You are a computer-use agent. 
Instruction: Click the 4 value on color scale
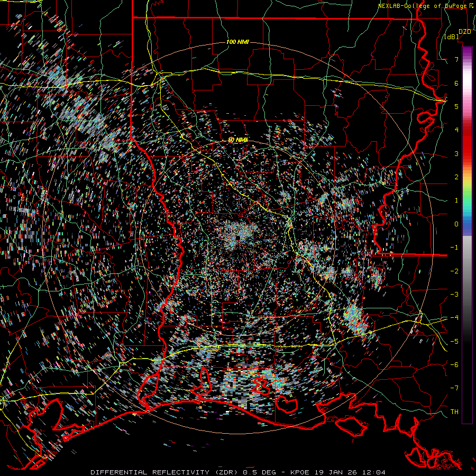pyautogui.click(x=456, y=130)
